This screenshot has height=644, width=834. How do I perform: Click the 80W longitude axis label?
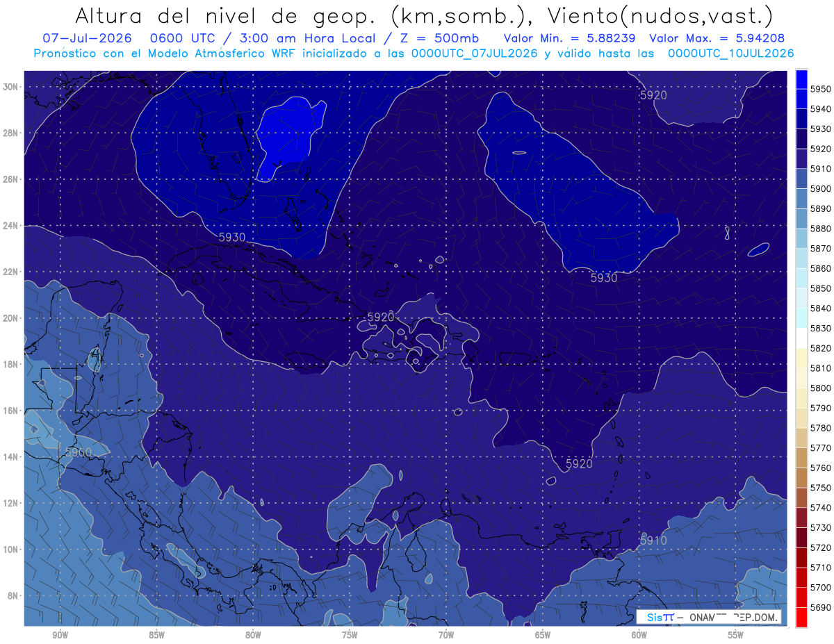pyautogui.click(x=253, y=635)
